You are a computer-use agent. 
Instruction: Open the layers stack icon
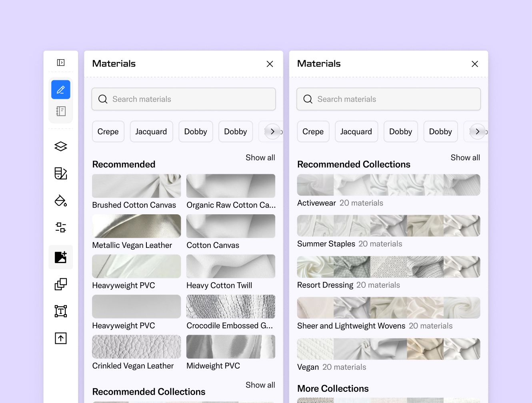pos(61,146)
